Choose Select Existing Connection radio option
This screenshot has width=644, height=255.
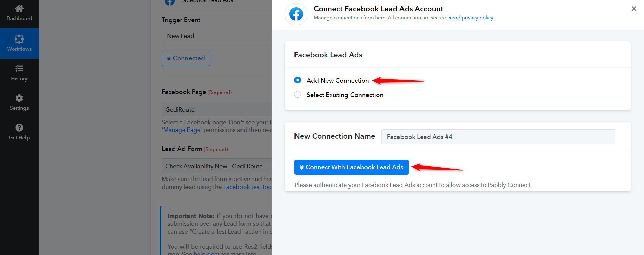pos(298,94)
